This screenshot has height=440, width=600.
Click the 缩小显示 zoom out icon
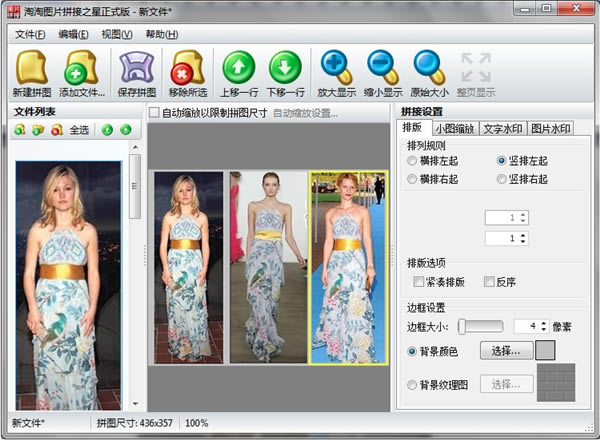pos(383,66)
